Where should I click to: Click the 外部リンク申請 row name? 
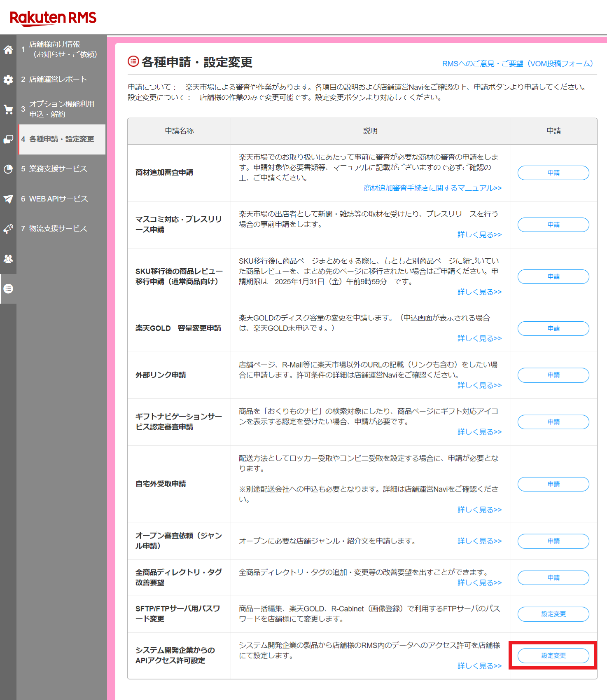[x=161, y=375]
